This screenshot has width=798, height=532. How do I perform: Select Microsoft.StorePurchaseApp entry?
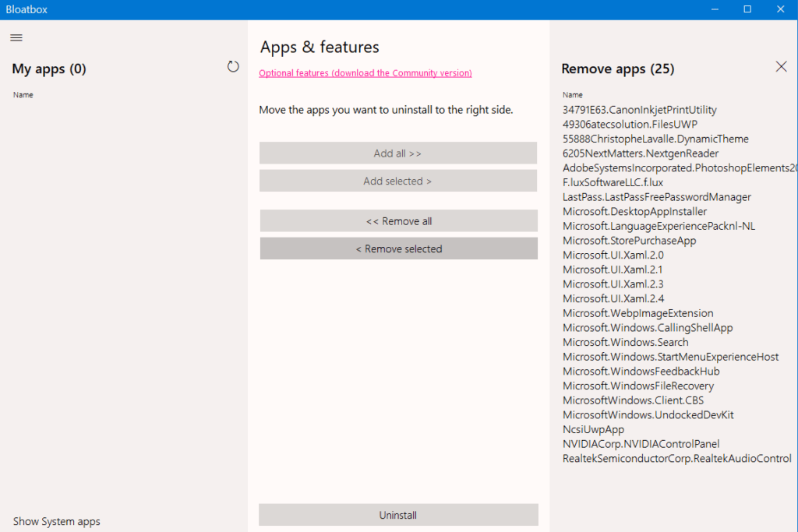click(x=629, y=240)
